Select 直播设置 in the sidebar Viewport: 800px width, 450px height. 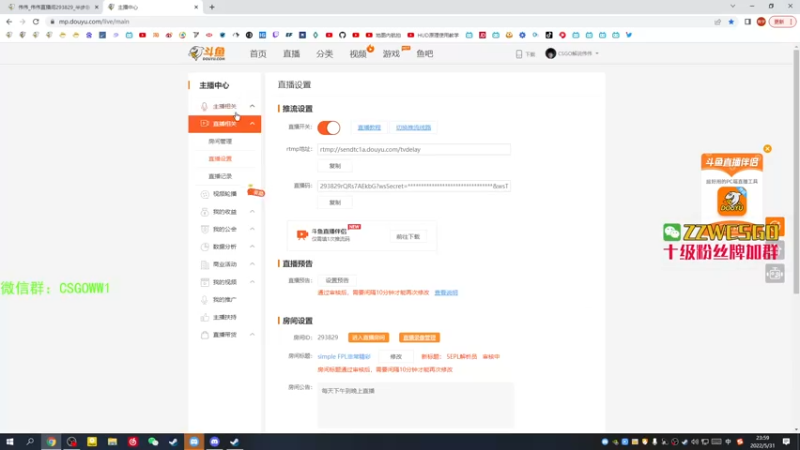[x=220, y=159]
